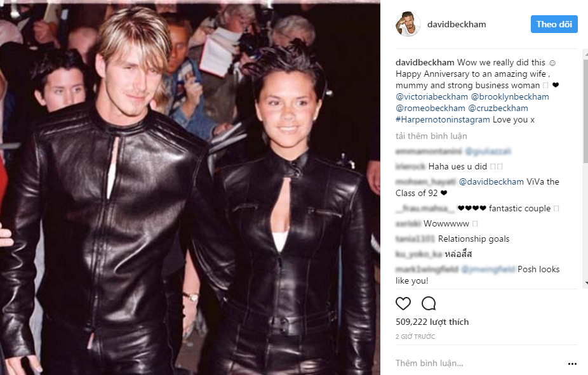Image resolution: width=588 pixels, height=375 pixels.
Task: Open @victoriabeckham mention in caption
Action: pyautogui.click(x=432, y=96)
